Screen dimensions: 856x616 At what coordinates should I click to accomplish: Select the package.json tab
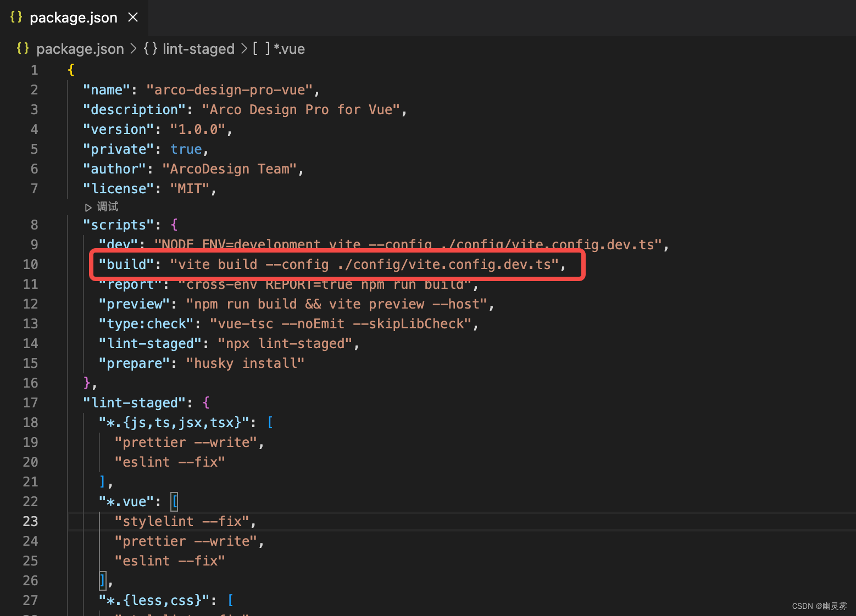(x=74, y=18)
